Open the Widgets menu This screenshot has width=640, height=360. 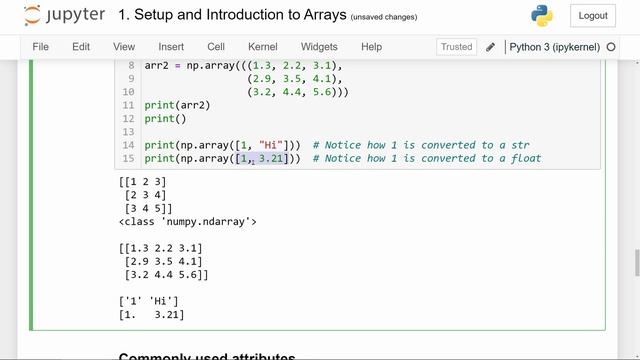(x=319, y=47)
